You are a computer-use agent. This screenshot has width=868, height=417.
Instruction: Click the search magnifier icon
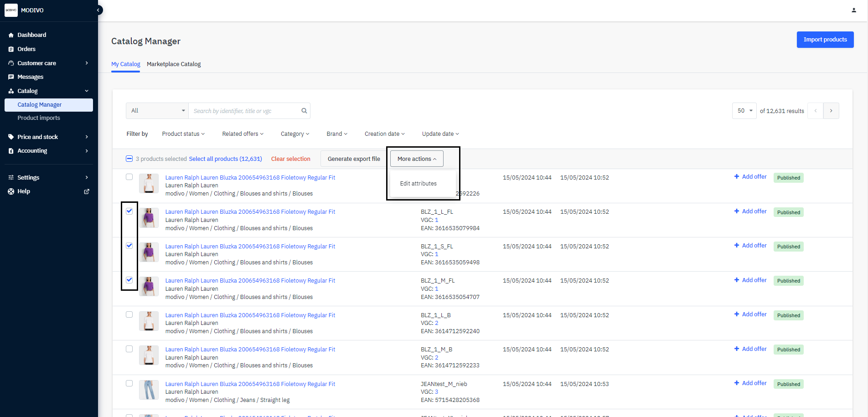click(x=304, y=111)
